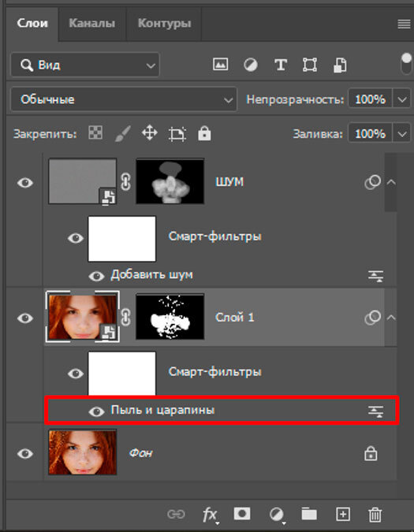The height and width of the screenshot is (532, 414).
Task: Add layer style fx button
Action: [x=210, y=515]
